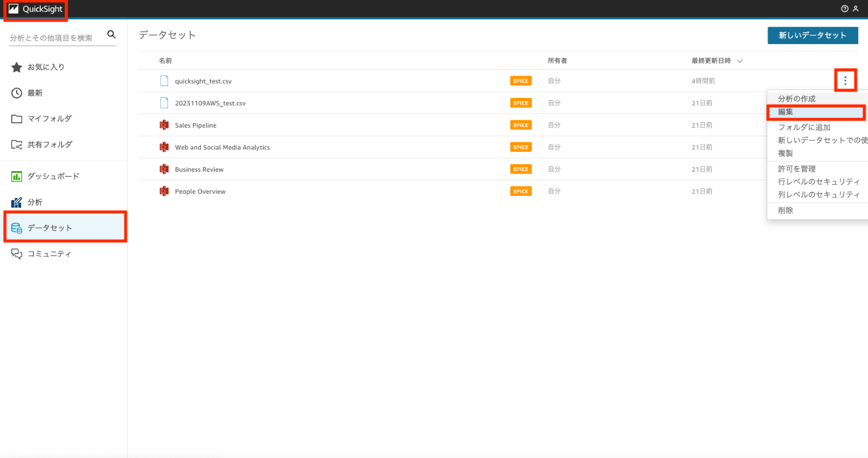Image resolution: width=868 pixels, height=458 pixels.
Task: Click the QuickSight logo icon
Action: point(13,9)
